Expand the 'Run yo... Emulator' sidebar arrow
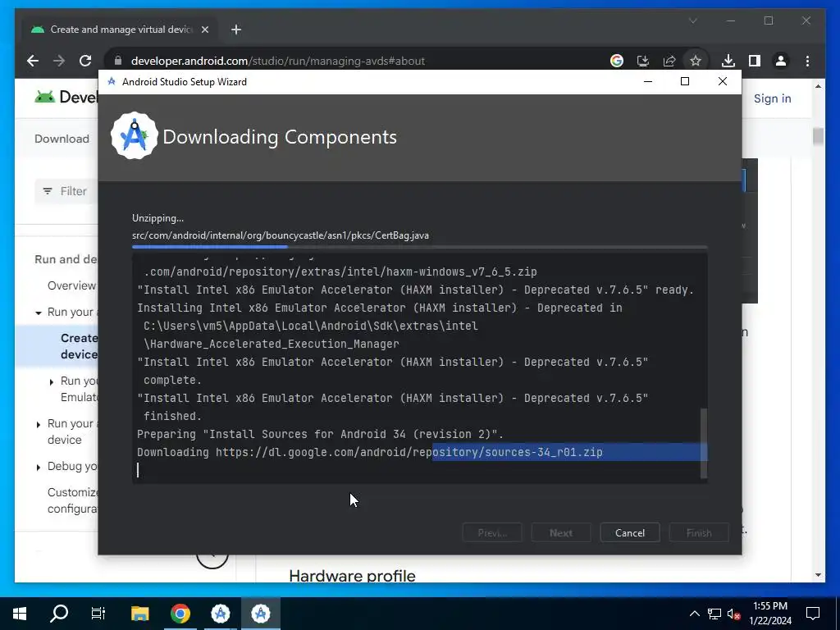 click(x=52, y=382)
